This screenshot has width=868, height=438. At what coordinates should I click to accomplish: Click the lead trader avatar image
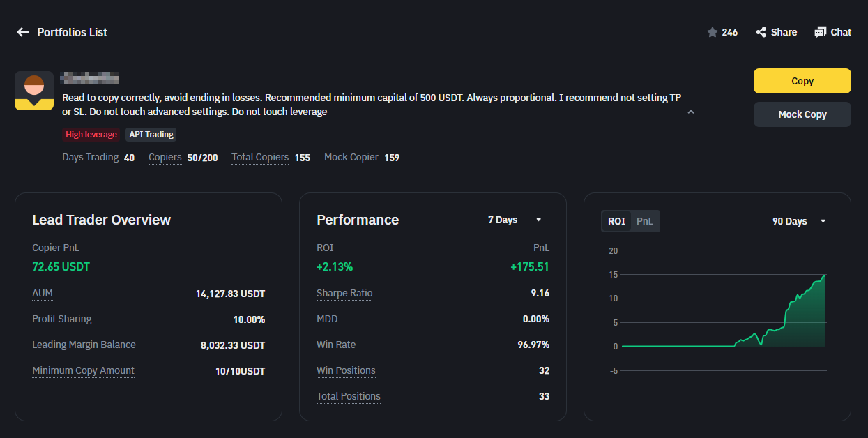(34, 91)
